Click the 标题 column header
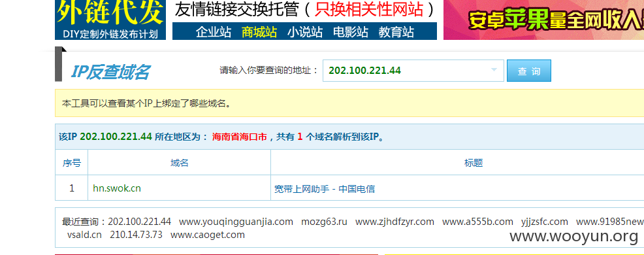644x255 pixels. (x=473, y=163)
